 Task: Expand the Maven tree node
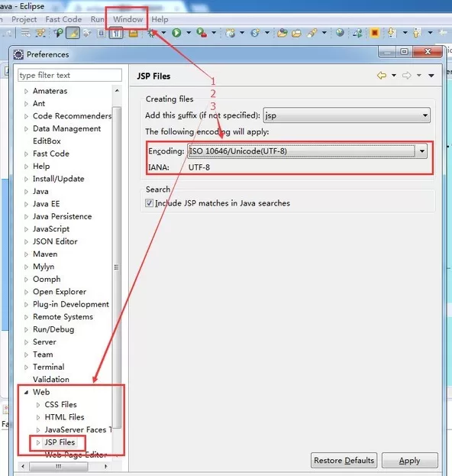(x=26, y=254)
